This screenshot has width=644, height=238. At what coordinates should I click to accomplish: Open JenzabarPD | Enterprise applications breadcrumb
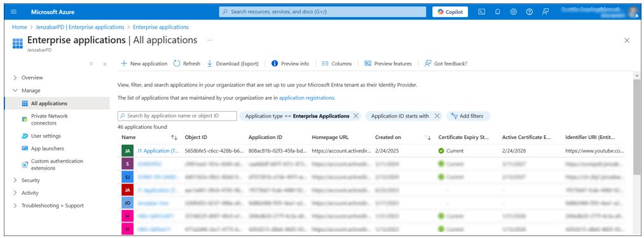(79, 27)
